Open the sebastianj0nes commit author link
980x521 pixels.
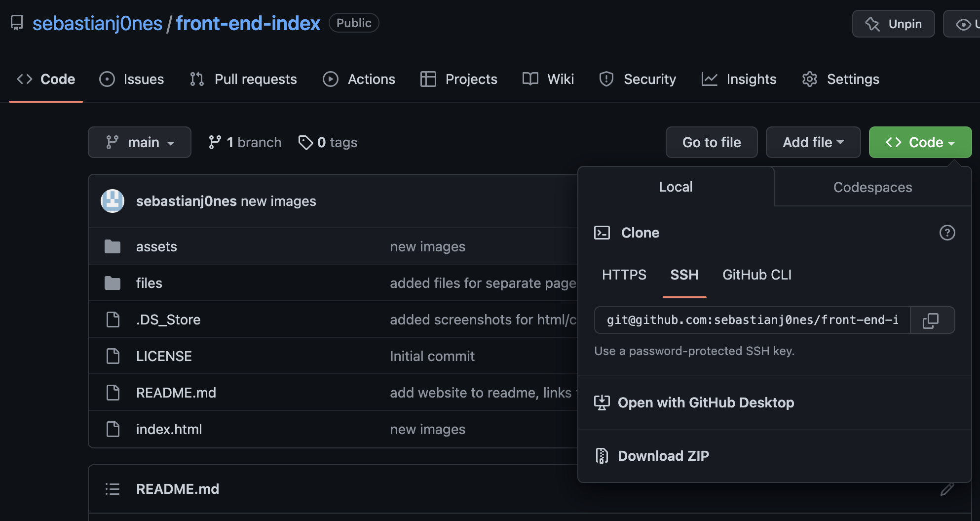pyautogui.click(x=187, y=201)
